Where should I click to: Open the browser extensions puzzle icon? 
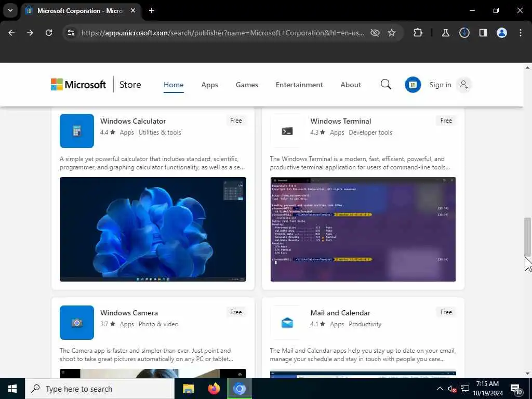[x=418, y=33]
